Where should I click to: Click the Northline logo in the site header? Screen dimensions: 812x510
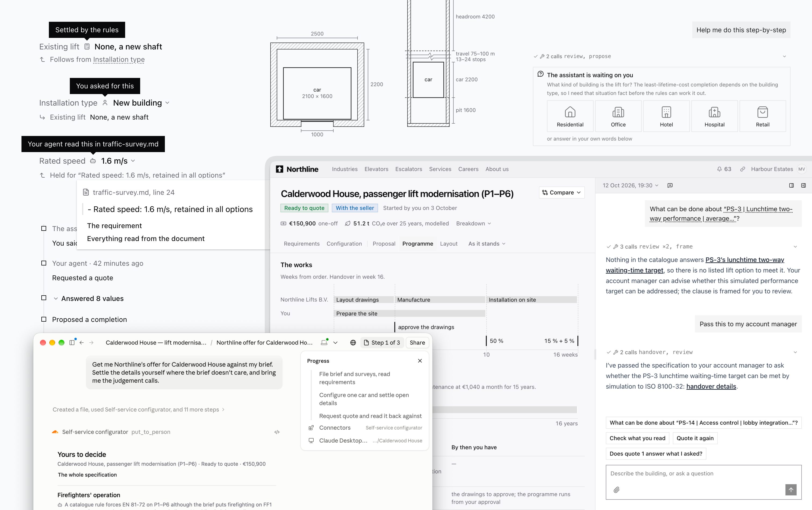click(297, 169)
